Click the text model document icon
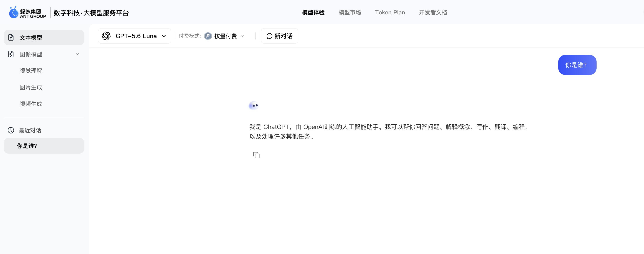 tap(11, 37)
